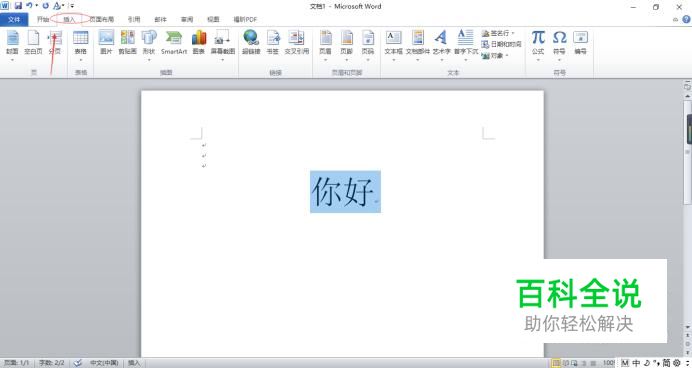Switch to the Mailings (邮件) tab
Image resolution: width=692 pixels, height=368 pixels.
[x=160, y=19]
